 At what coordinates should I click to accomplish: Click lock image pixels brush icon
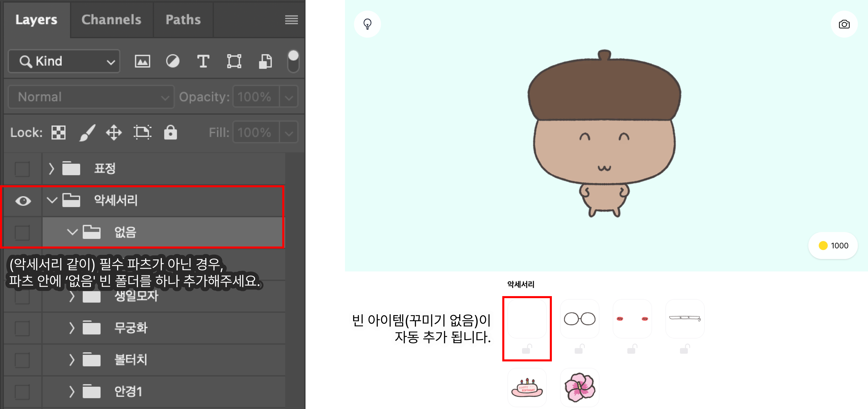[87, 133]
